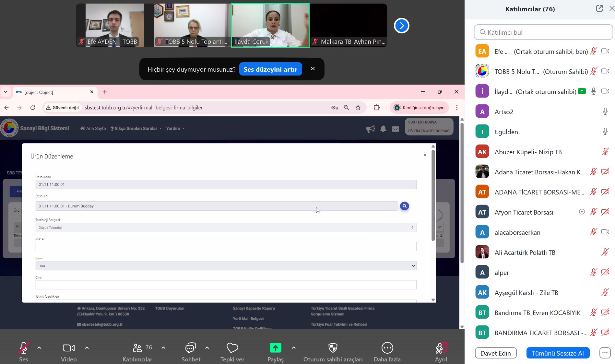Toggle muted mic for Ali Acartürk Polatlı TB
This screenshot has width=615, height=364.
(x=605, y=252)
